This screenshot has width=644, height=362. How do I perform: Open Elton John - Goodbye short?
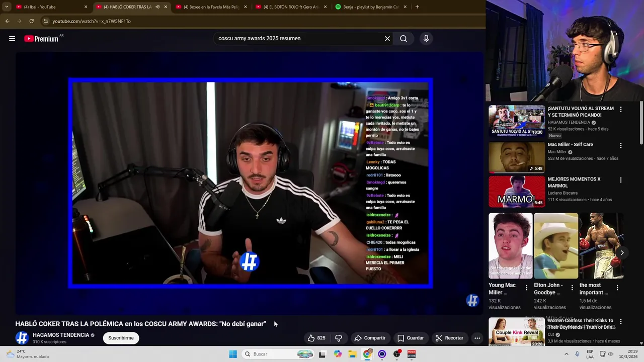click(555, 245)
